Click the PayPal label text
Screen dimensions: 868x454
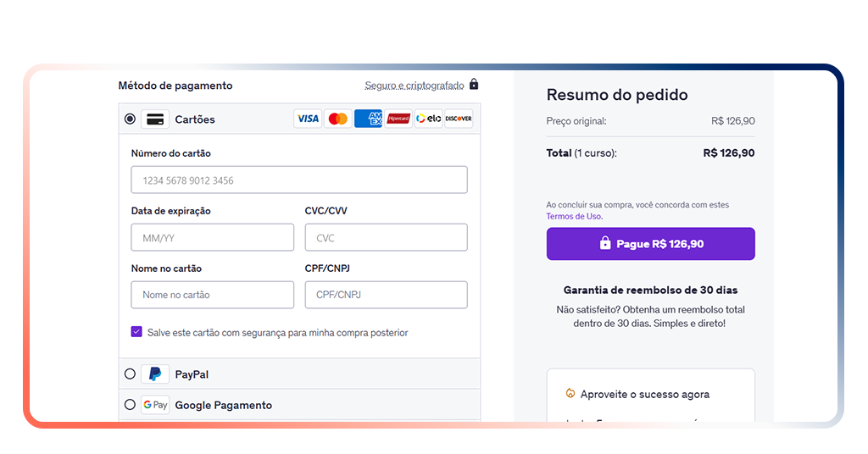pyautogui.click(x=192, y=374)
